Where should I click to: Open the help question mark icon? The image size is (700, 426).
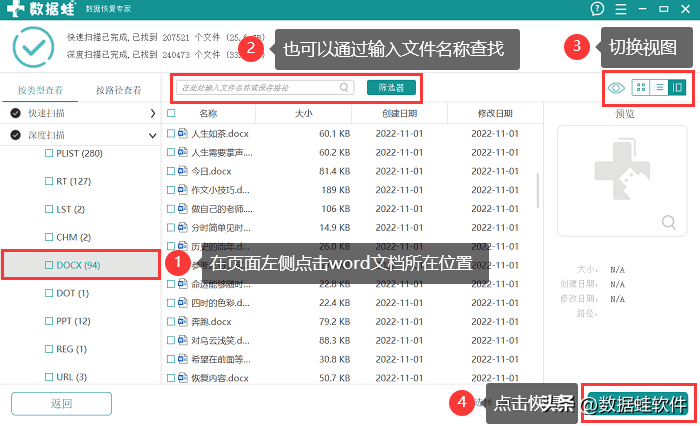pos(597,8)
